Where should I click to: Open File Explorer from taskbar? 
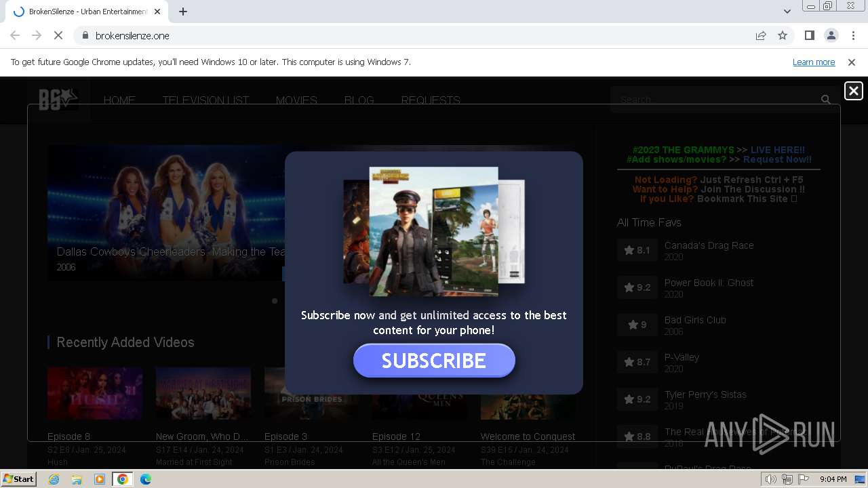[77, 479]
